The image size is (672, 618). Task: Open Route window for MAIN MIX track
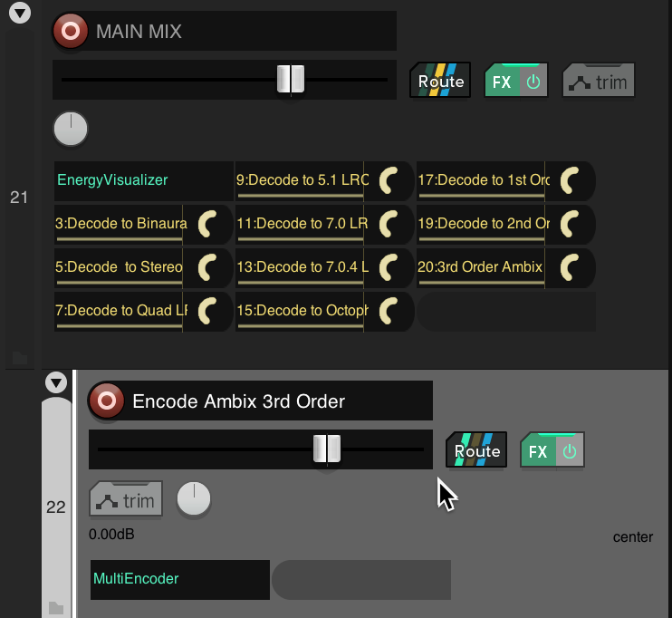pyautogui.click(x=440, y=81)
